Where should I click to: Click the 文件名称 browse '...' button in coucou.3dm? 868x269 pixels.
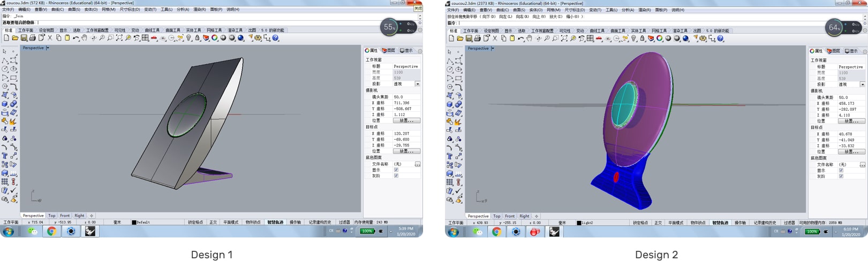click(418, 164)
